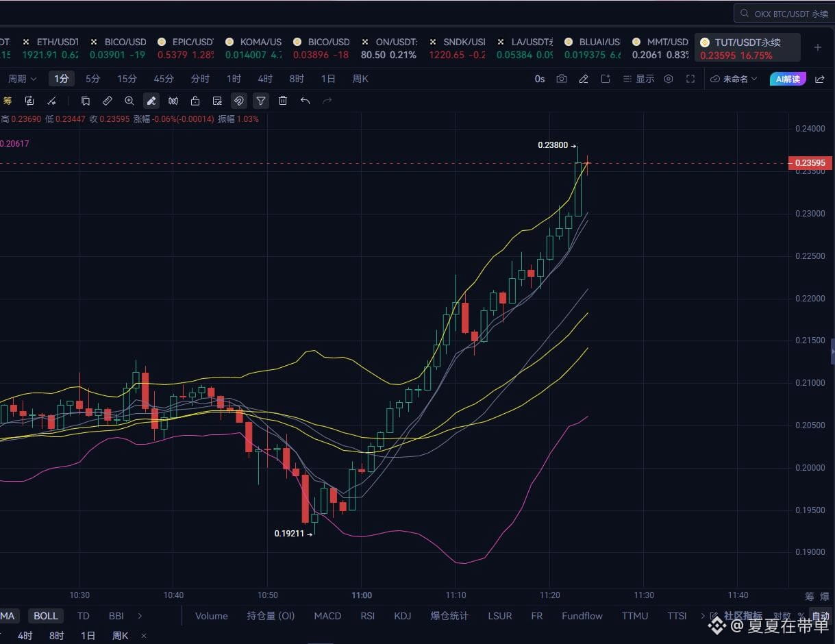
Task: Toggle the filter funnel icon
Action: pos(261,101)
